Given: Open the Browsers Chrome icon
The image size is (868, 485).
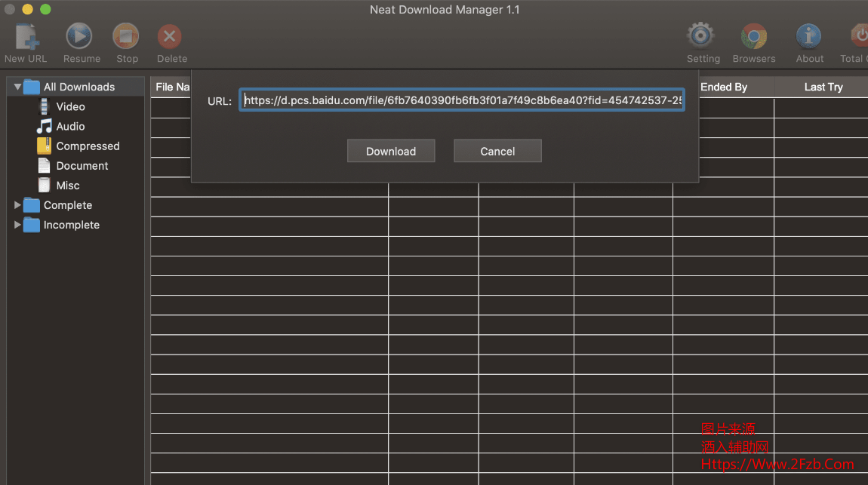Looking at the screenshot, I should click(754, 36).
